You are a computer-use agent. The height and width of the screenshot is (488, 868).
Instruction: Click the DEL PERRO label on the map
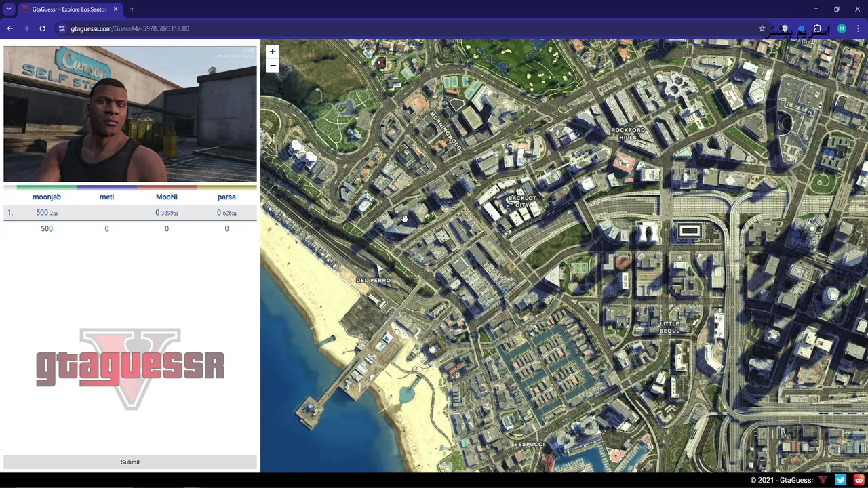[373, 280]
